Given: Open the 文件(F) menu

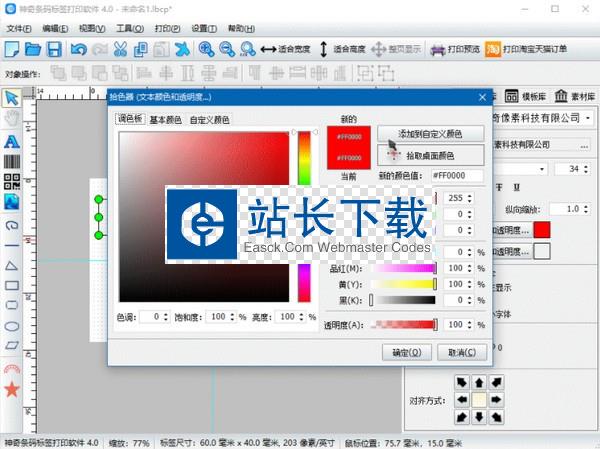Looking at the screenshot, I should tap(19, 29).
